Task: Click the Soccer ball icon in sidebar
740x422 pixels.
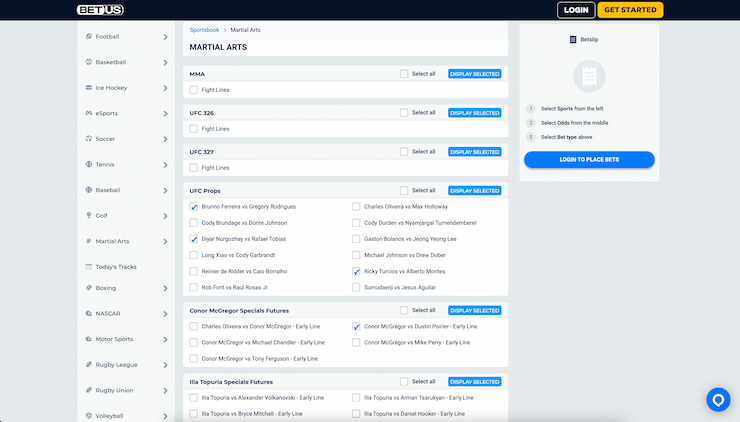Action: [x=89, y=139]
